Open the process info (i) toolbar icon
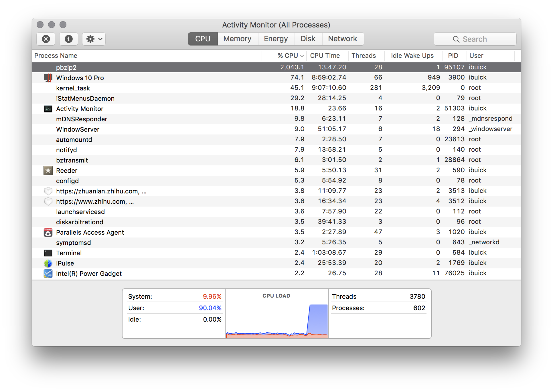The height and width of the screenshot is (392, 553). [x=69, y=39]
